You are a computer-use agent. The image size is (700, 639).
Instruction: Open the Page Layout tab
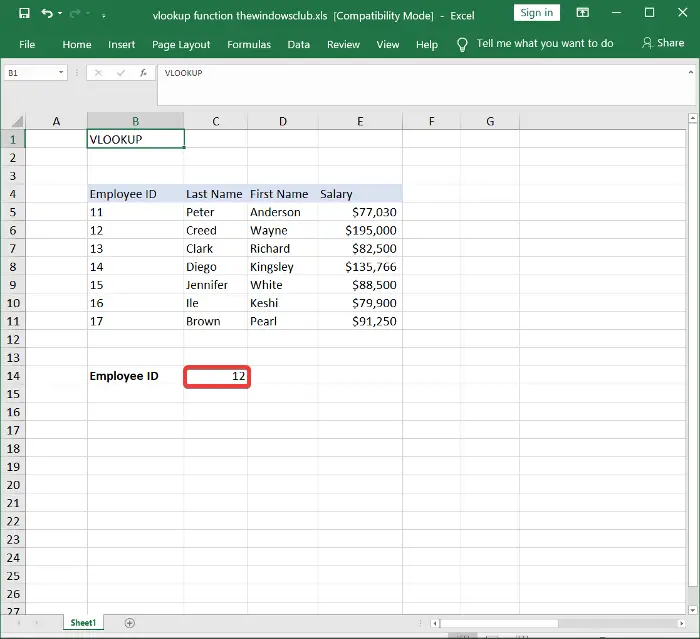[x=181, y=44]
